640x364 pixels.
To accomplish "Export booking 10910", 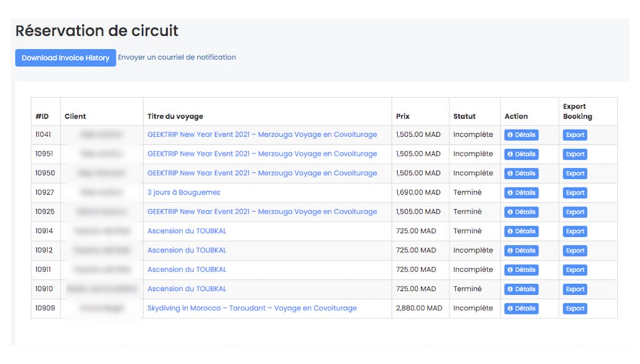I will pos(574,290).
